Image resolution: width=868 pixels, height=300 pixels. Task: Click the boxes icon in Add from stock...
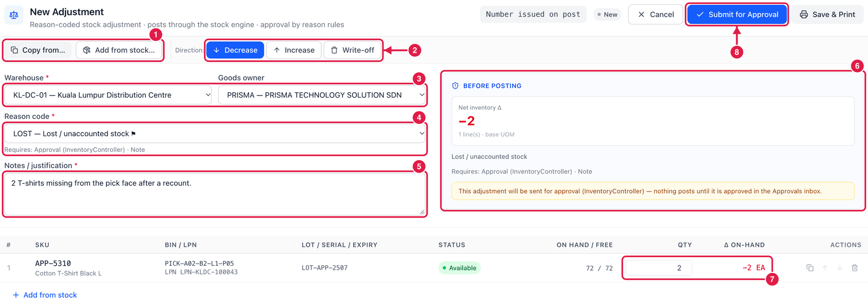coord(87,50)
